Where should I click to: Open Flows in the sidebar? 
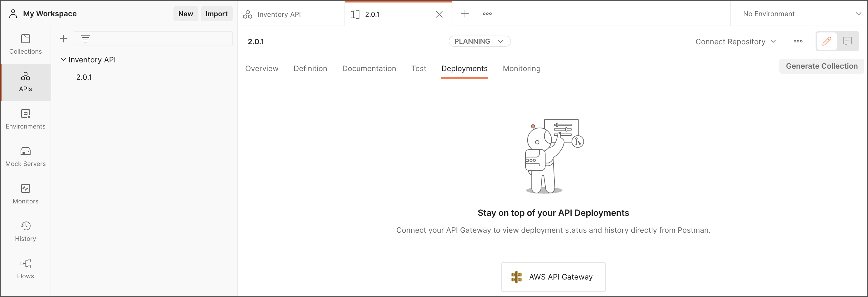coord(26,269)
